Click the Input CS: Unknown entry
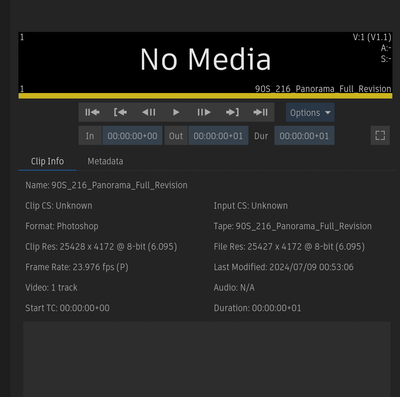Screen dimensions: 400x397 [x=251, y=206]
